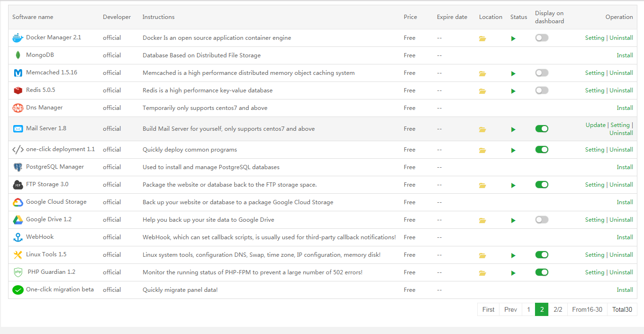Enable Docker Manager dashboard display toggle
The height and width of the screenshot is (334, 644).
(x=542, y=38)
